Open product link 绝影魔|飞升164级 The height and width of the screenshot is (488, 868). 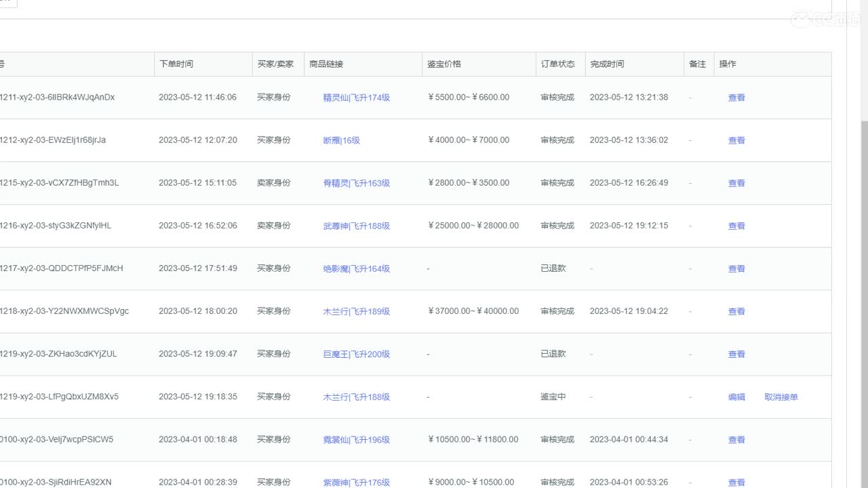click(x=356, y=268)
